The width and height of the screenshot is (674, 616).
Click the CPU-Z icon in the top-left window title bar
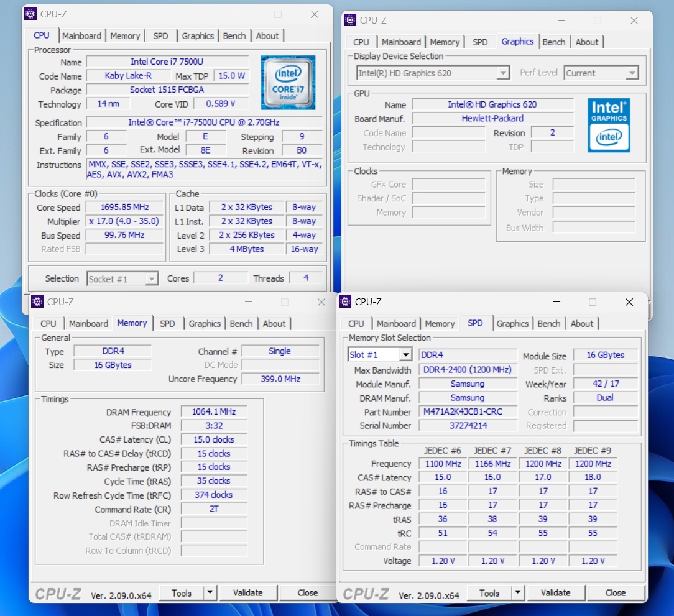click(x=30, y=14)
